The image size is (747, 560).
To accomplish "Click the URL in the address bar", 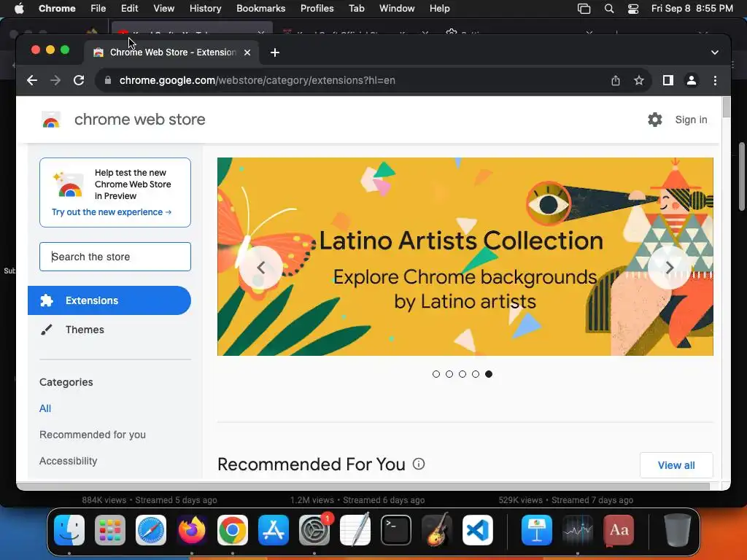I will pos(258,80).
